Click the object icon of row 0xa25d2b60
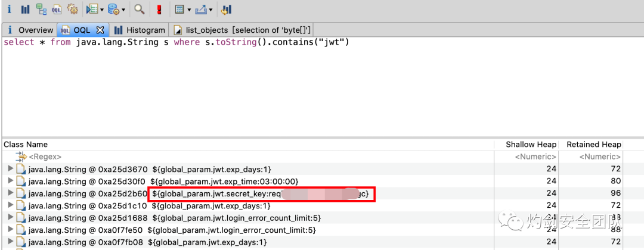Image resolution: width=644 pixels, height=250 pixels. [x=21, y=193]
